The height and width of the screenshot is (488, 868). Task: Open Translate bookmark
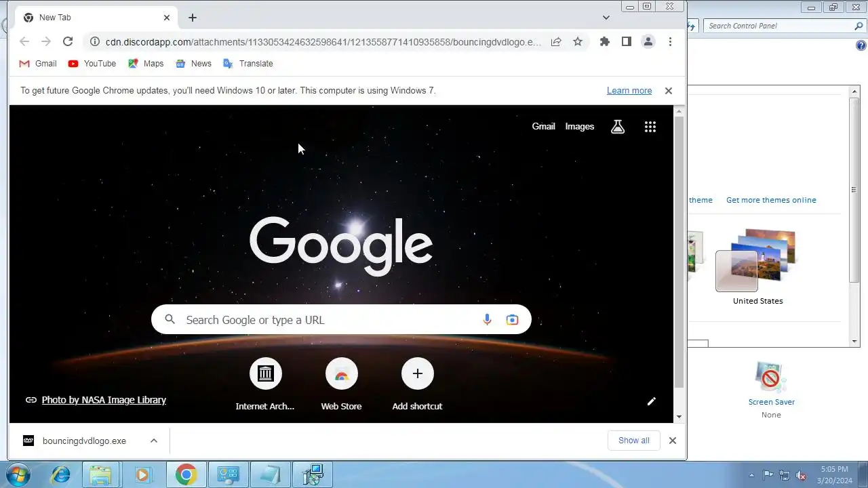pyautogui.click(x=248, y=64)
